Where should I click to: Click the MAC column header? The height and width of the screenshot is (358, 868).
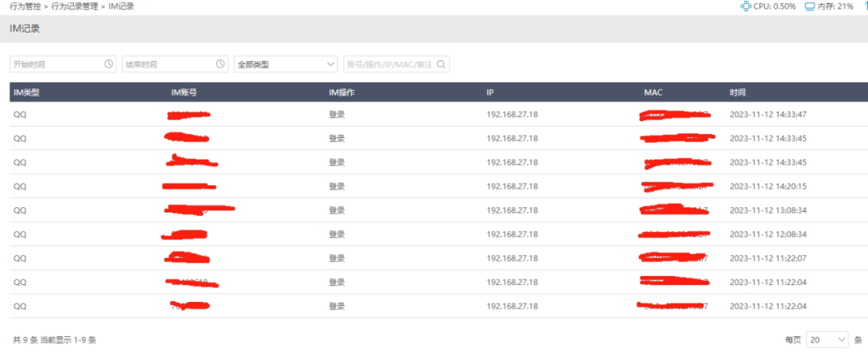[x=653, y=92]
